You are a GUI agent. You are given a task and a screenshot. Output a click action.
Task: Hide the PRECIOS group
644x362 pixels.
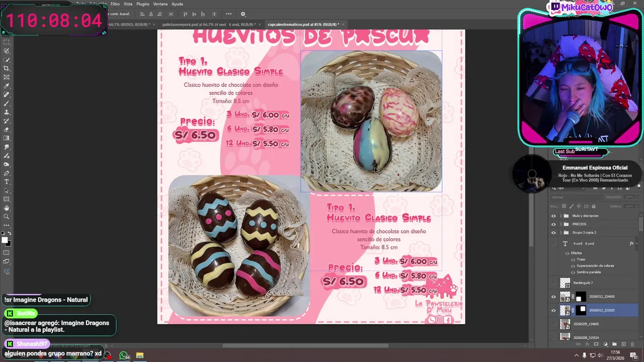(554, 224)
